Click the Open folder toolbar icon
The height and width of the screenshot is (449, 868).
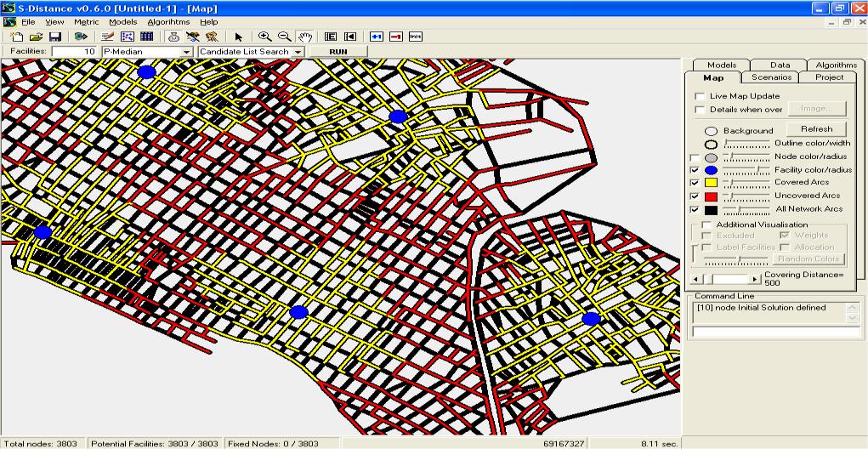pos(36,37)
